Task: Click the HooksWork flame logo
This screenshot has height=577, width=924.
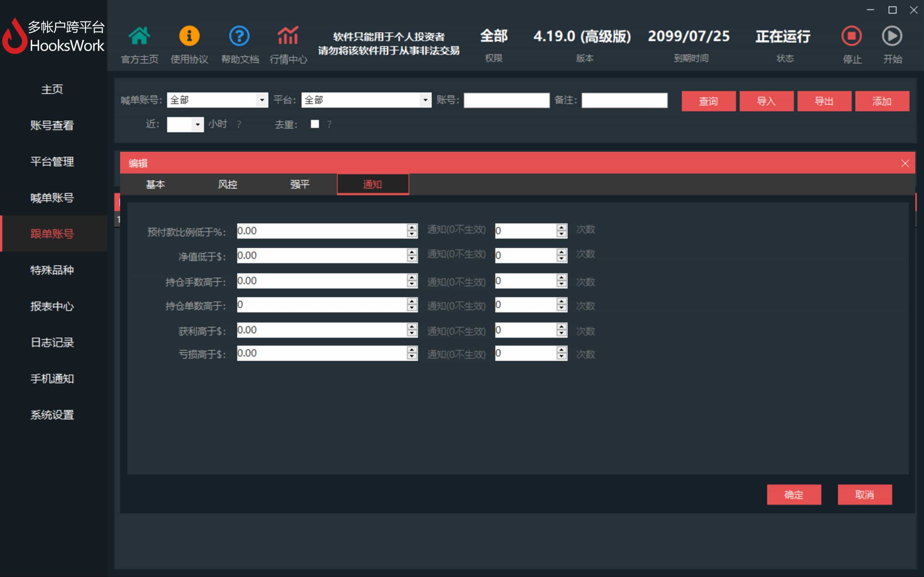Action: (x=14, y=36)
